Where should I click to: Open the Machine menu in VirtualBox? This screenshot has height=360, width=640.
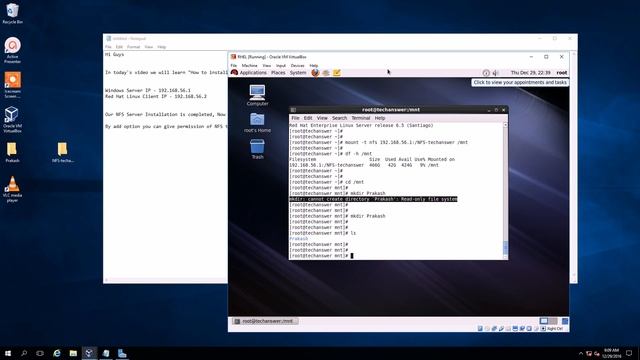[x=249, y=65]
